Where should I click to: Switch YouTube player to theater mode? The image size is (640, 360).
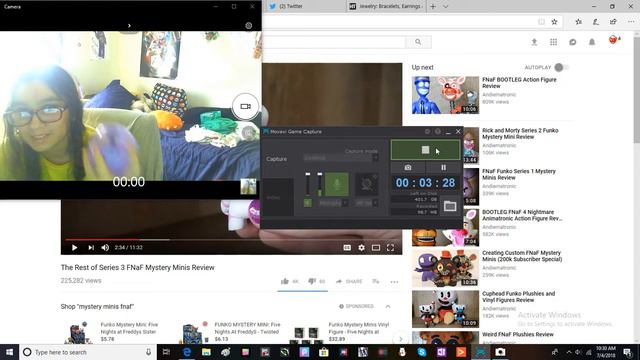point(376,247)
